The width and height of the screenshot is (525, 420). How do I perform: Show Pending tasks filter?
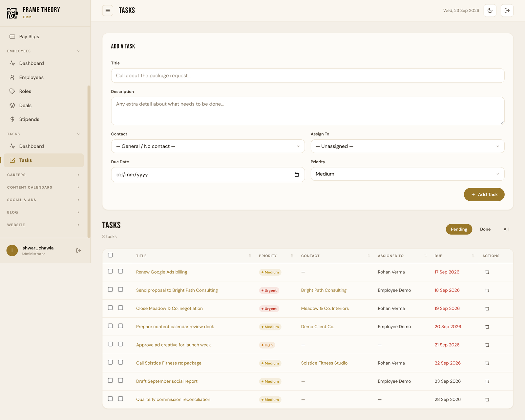click(459, 229)
